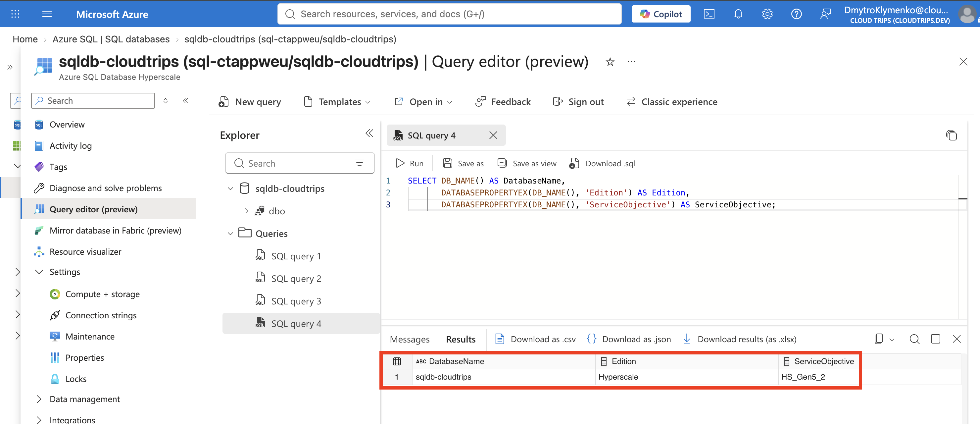Open Activity log

tap(71, 146)
